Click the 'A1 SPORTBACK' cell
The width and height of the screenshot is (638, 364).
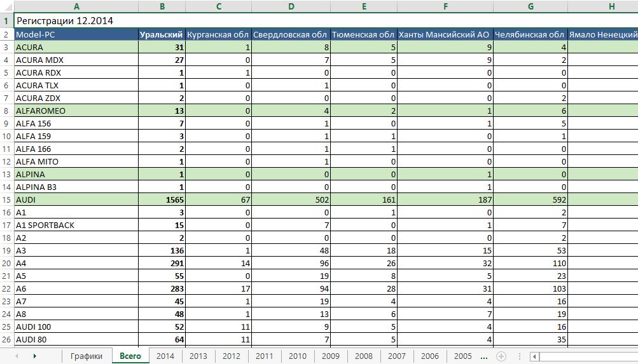coord(76,225)
